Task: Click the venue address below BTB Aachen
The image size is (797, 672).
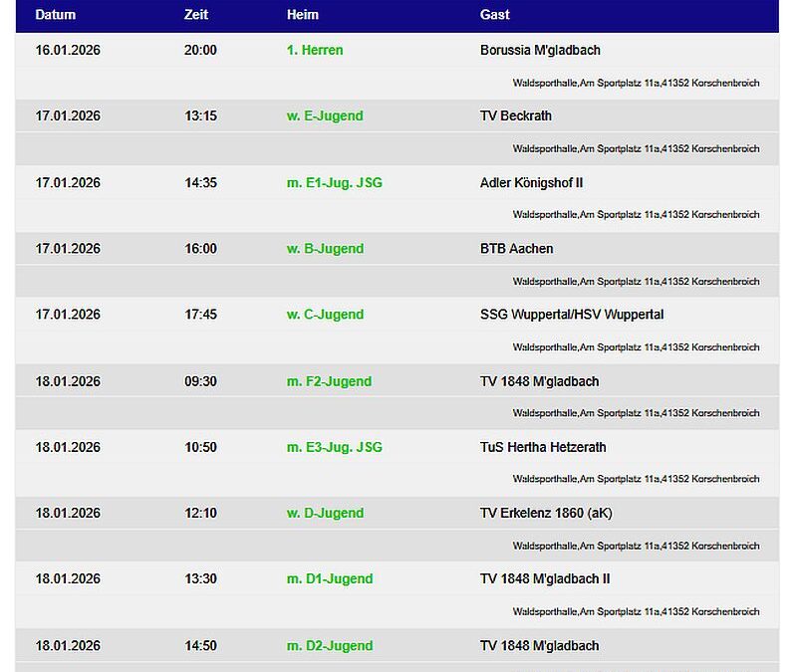Action: 636,282
